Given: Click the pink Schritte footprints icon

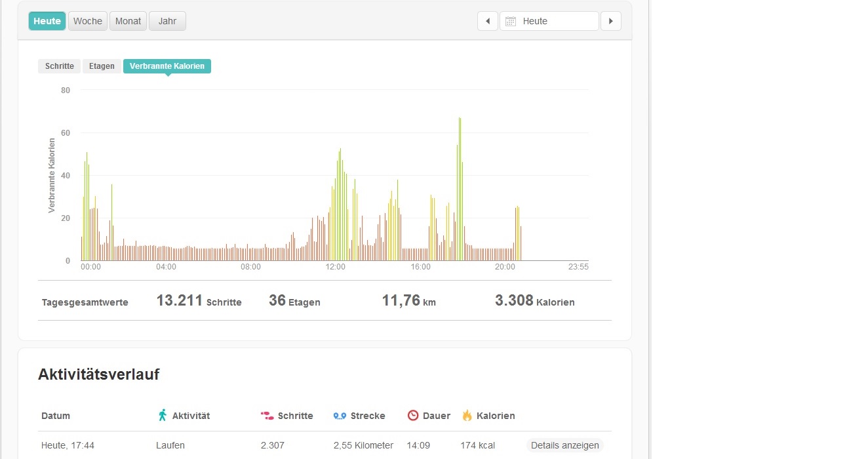Looking at the screenshot, I should (267, 416).
